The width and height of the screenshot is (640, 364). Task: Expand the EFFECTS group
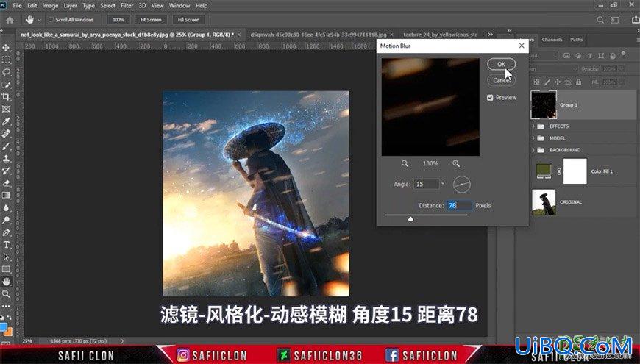pos(533,126)
